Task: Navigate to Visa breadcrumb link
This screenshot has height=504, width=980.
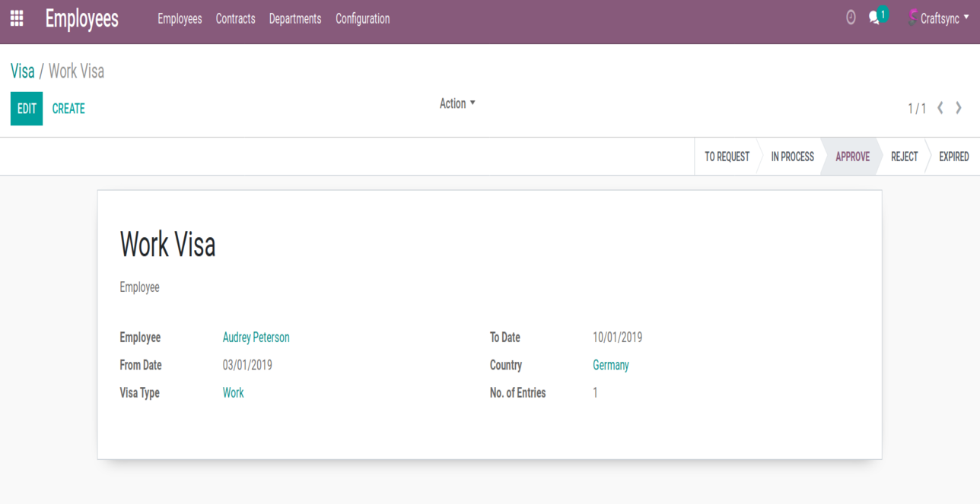Action: (x=22, y=71)
